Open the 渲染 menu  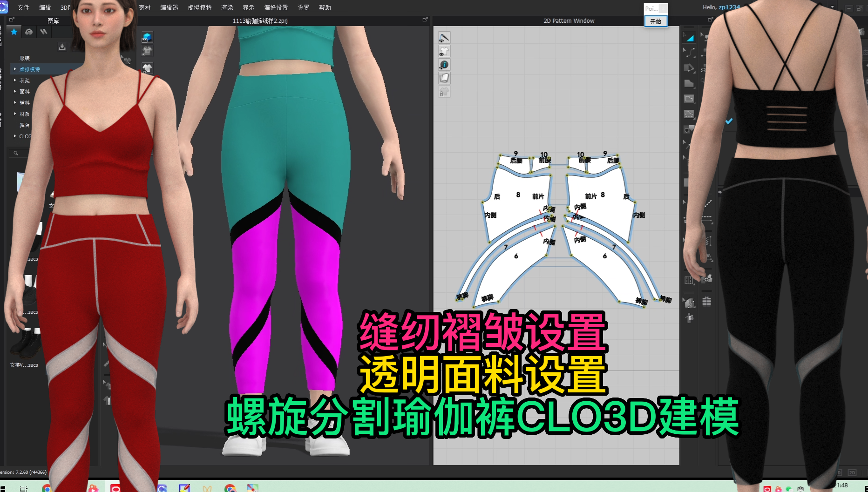227,7
